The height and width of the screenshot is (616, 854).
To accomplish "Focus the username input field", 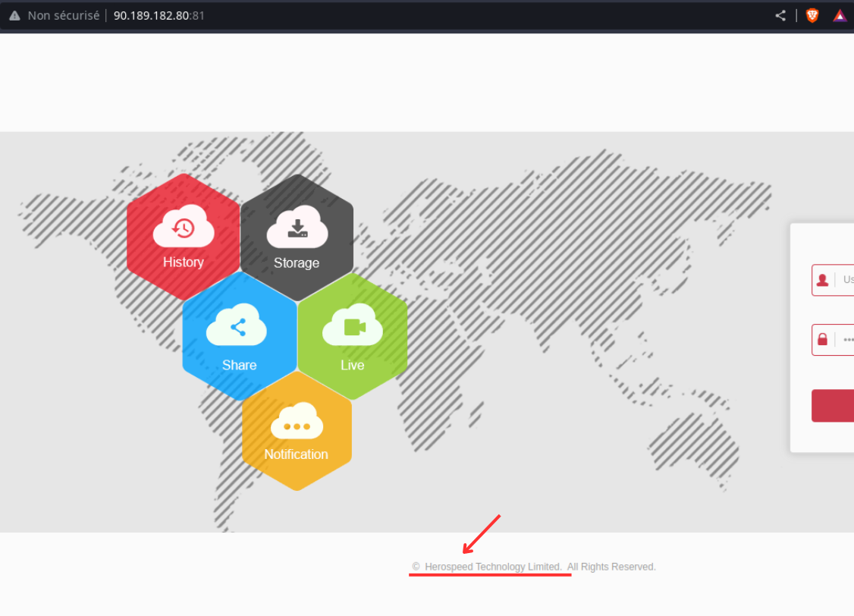I will tap(847, 280).
